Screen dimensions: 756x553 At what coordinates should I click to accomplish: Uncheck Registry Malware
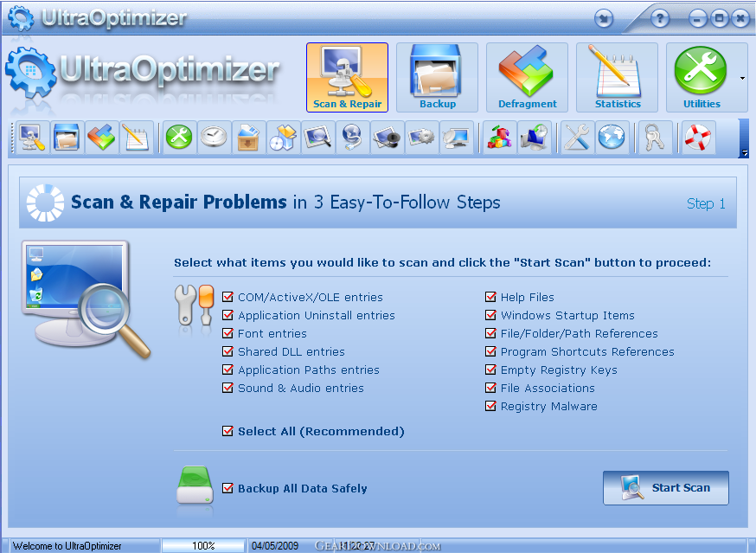pos(490,406)
